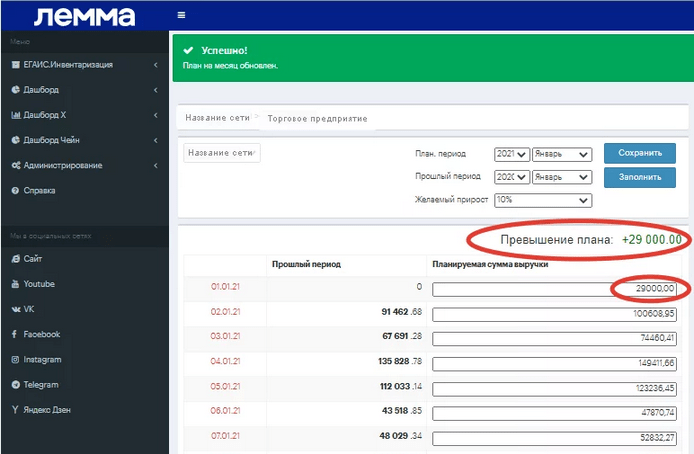The height and width of the screenshot is (454, 694).
Task: Open Желаемый прирост 10% dropdown
Action: (x=543, y=200)
